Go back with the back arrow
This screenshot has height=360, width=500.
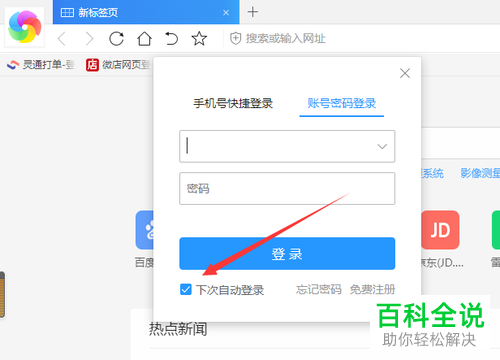[x=62, y=39]
